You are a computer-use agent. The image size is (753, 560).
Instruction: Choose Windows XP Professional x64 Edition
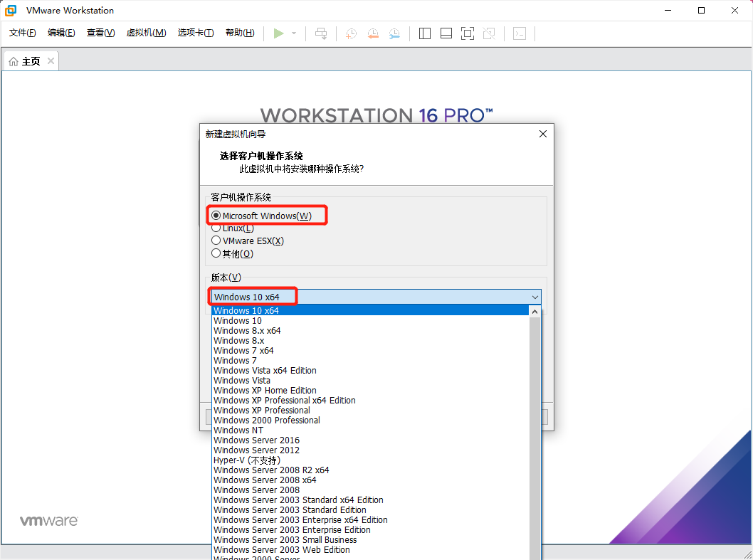coord(370,401)
